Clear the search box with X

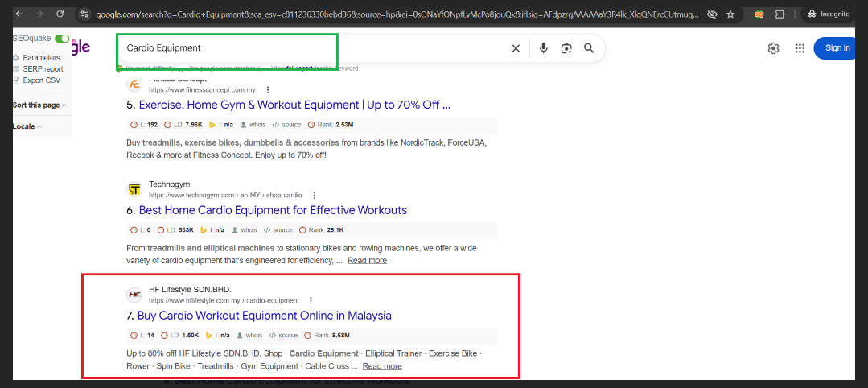(x=516, y=48)
